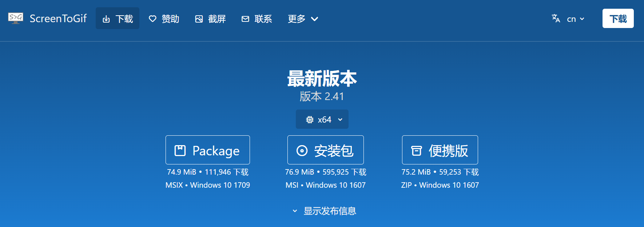The height and width of the screenshot is (227, 644).
Task: Click the chevron icon before 显示发布信息
Action: (295, 211)
